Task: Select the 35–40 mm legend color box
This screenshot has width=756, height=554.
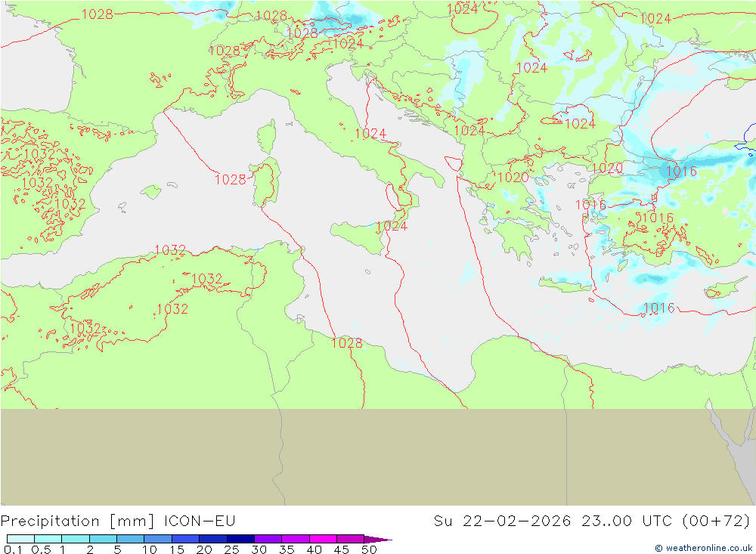Action: click(x=296, y=539)
